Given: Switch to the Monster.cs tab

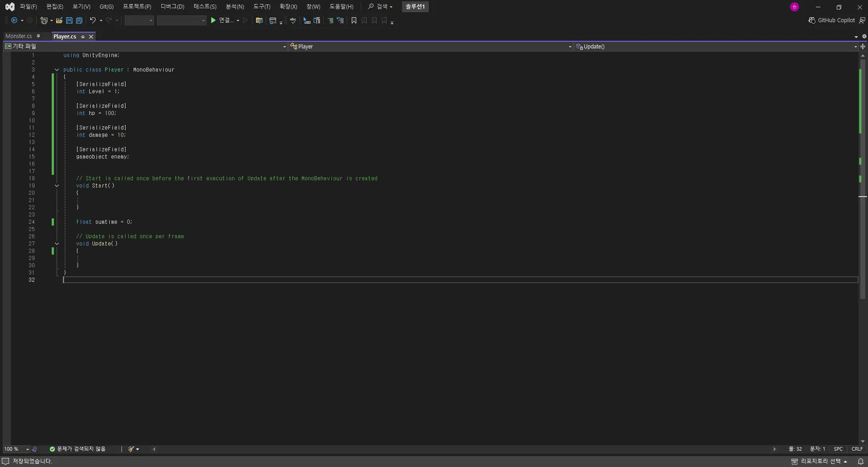Looking at the screenshot, I should coord(19,36).
